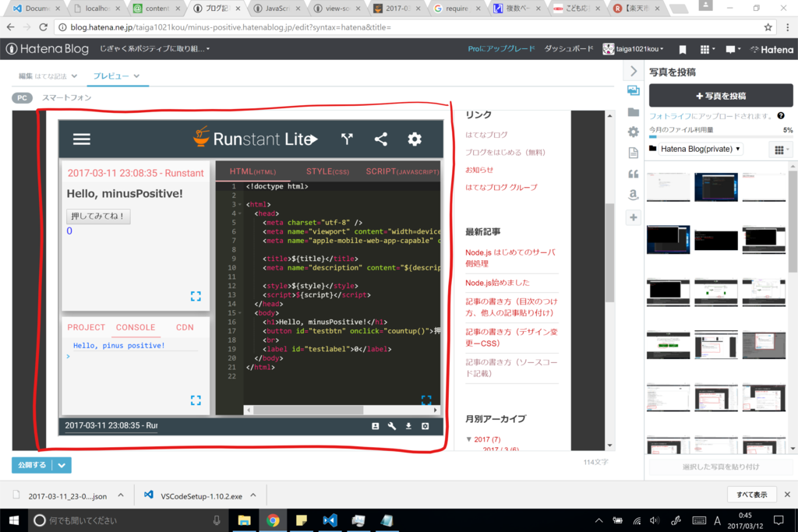Image resolution: width=798 pixels, height=532 pixels.
Task: Open the Proにアップグレード link
Action: (x=501, y=49)
